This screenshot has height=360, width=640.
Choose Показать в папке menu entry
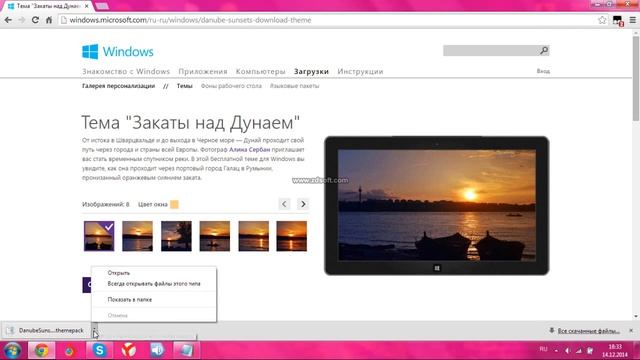click(x=129, y=300)
